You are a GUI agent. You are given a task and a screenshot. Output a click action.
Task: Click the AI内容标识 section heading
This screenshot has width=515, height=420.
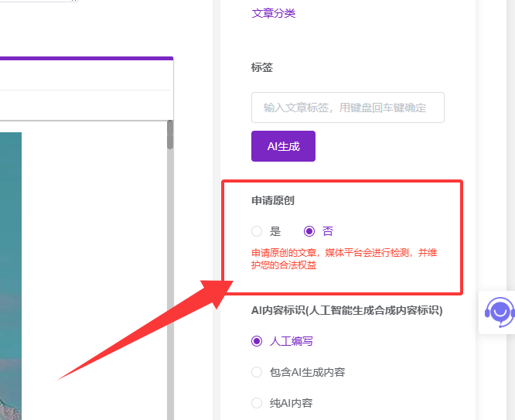pyautogui.click(x=347, y=310)
